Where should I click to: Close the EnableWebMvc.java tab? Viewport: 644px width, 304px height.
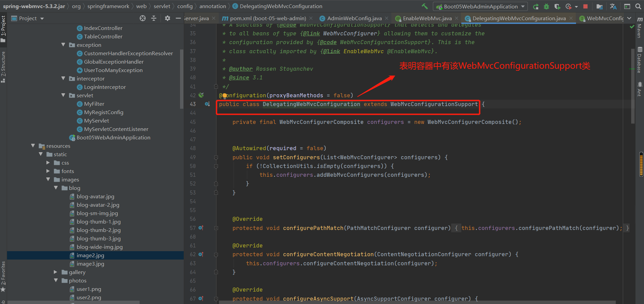tap(457, 18)
